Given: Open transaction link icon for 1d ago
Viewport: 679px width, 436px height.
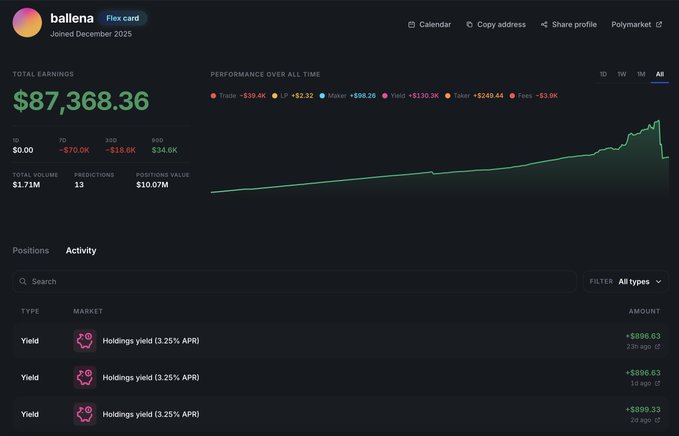Looking at the screenshot, I should tap(658, 383).
